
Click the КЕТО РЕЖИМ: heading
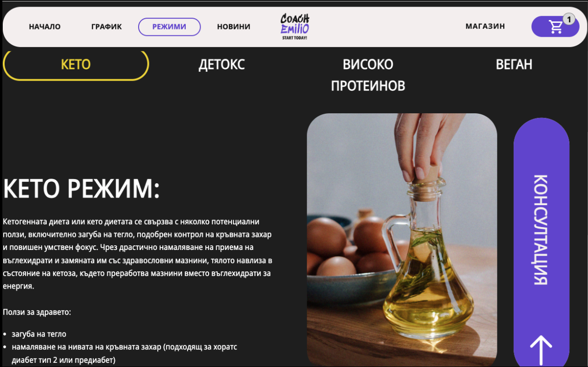click(x=82, y=189)
